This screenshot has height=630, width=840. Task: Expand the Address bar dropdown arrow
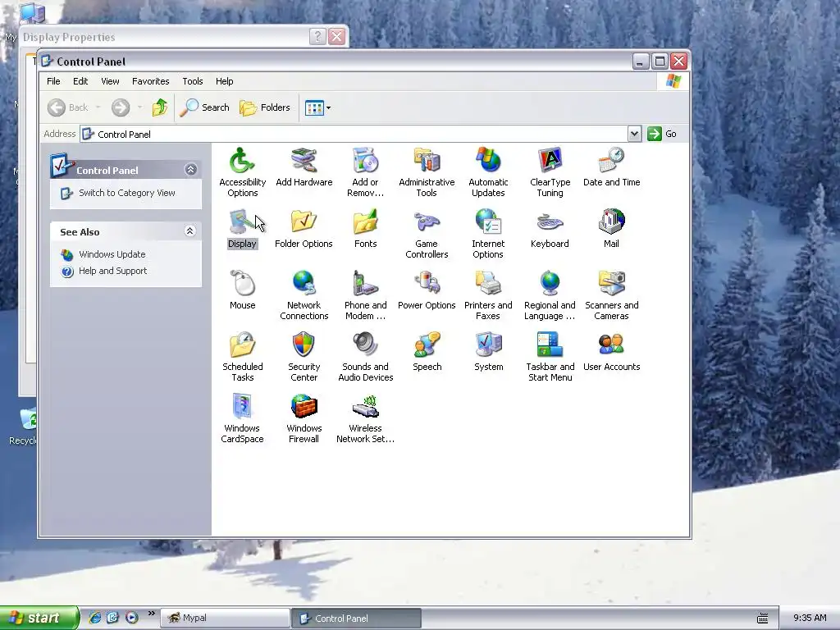(634, 134)
